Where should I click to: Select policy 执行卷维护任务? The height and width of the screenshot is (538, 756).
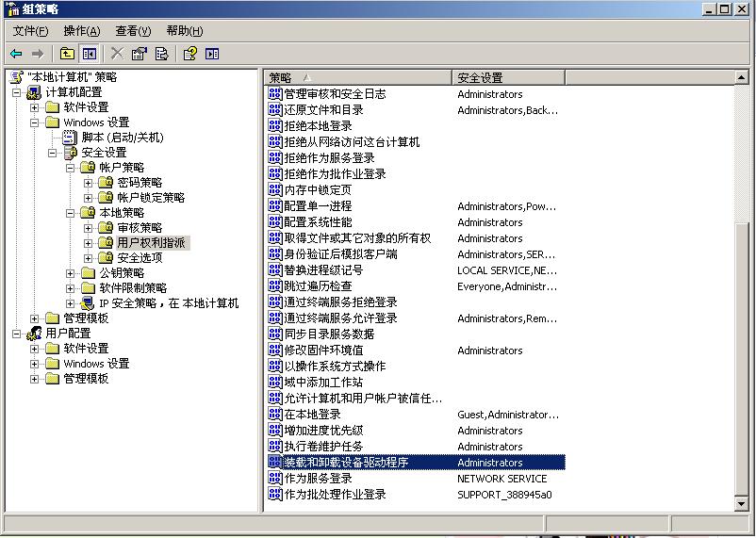point(324,447)
